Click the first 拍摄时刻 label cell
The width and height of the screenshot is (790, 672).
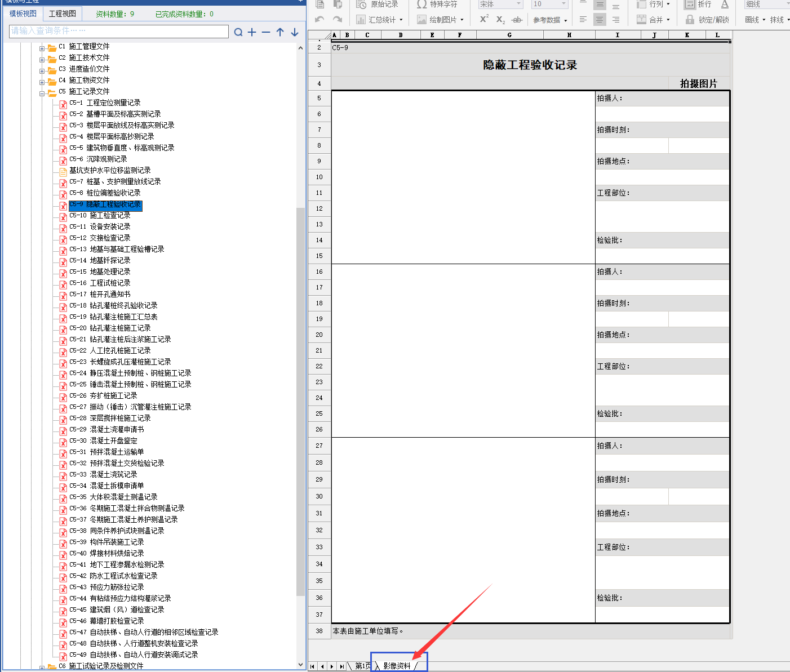click(x=662, y=130)
